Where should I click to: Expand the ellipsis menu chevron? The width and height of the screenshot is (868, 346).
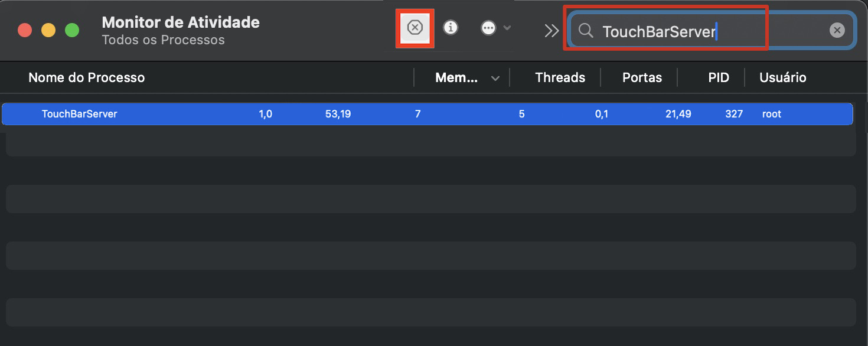point(507,27)
